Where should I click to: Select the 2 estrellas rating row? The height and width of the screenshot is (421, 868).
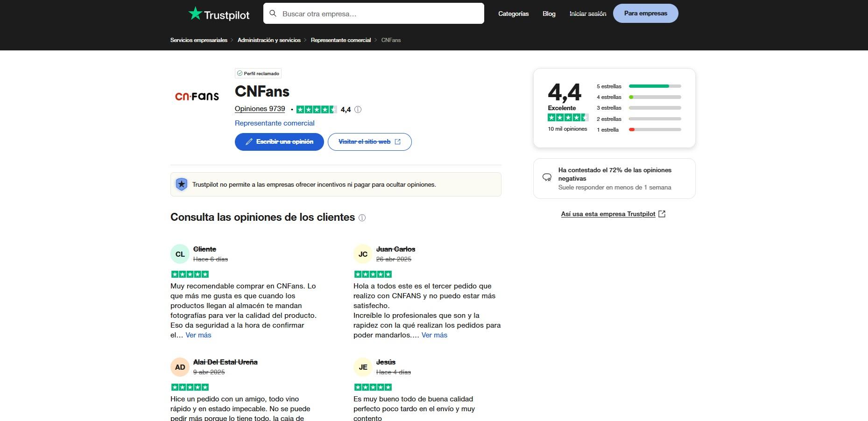639,119
